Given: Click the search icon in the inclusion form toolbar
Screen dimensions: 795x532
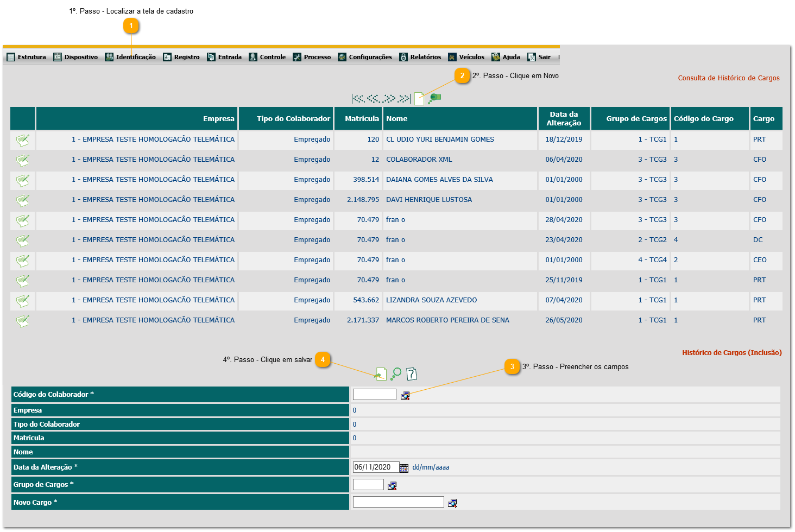Looking at the screenshot, I should point(396,374).
